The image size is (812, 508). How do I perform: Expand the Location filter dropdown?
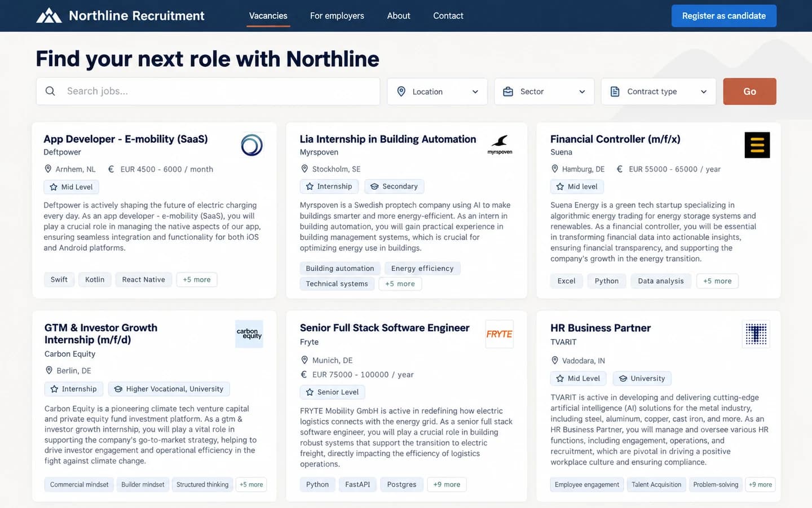[437, 91]
